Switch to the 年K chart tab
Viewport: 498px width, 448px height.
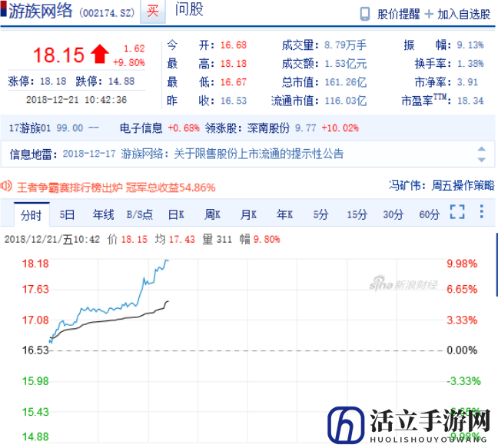point(284,215)
